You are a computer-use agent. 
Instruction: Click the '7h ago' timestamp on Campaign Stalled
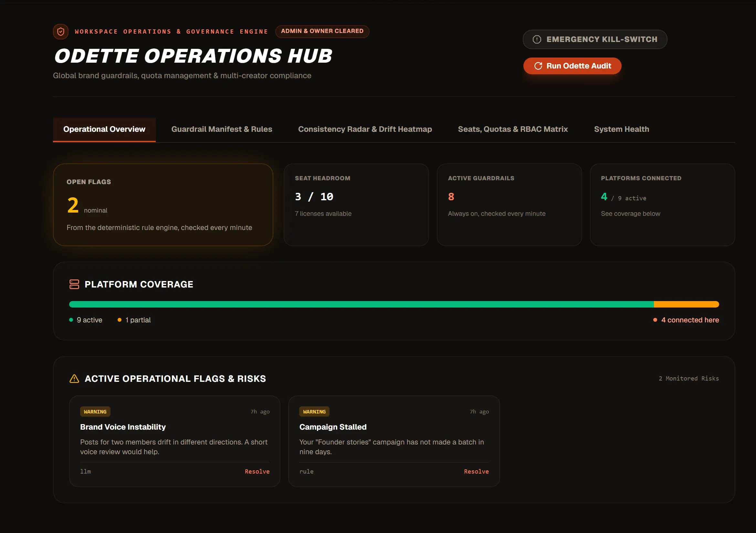(x=479, y=412)
